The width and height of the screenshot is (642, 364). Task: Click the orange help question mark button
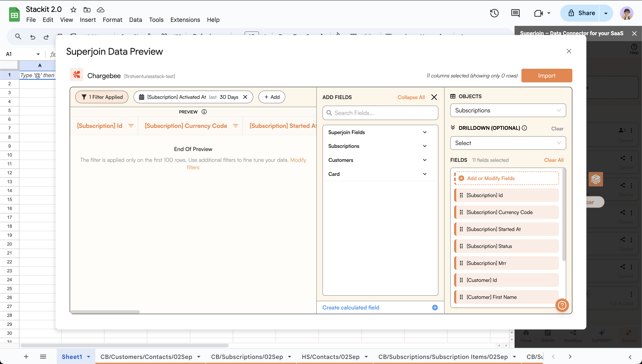coord(562,305)
